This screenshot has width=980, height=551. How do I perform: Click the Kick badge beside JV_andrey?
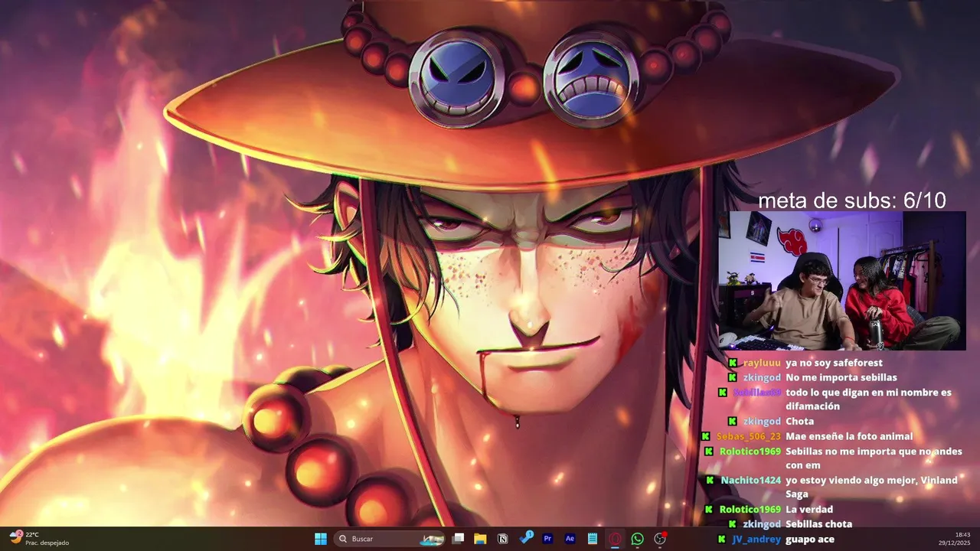[721, 539]
